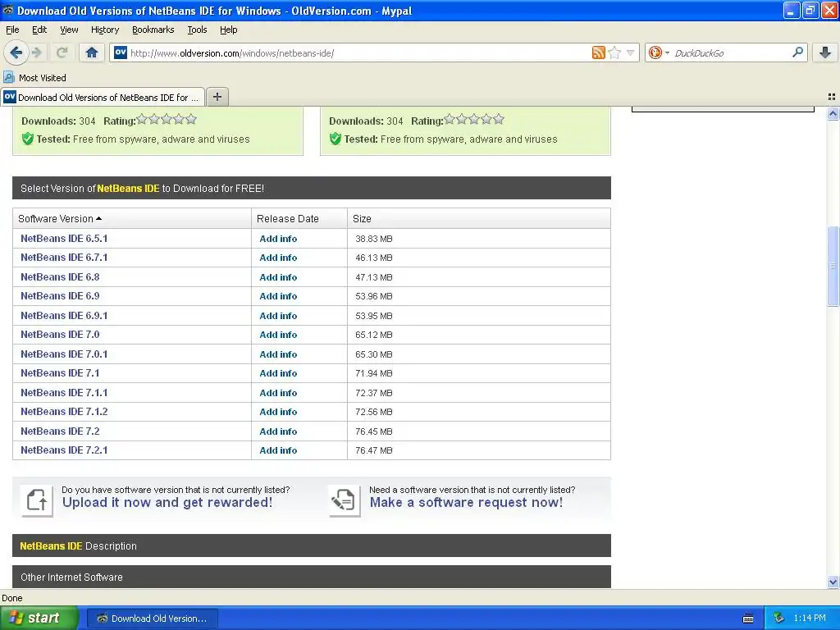
Task: Open the Edit menu
Action: coord(39,30)
